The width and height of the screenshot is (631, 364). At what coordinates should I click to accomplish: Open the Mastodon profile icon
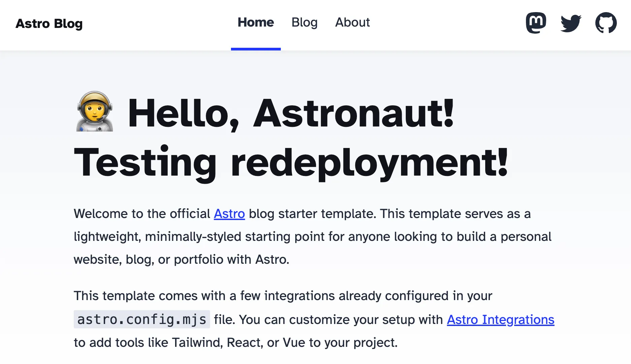(536, 22)
